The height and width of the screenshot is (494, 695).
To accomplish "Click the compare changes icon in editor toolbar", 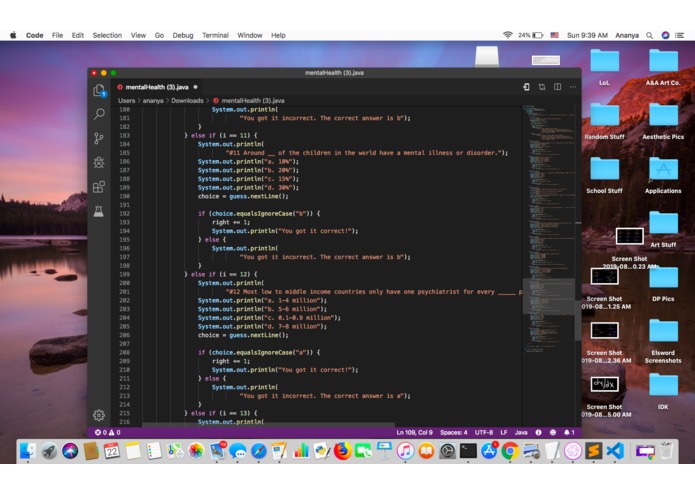I will point(542,87).
